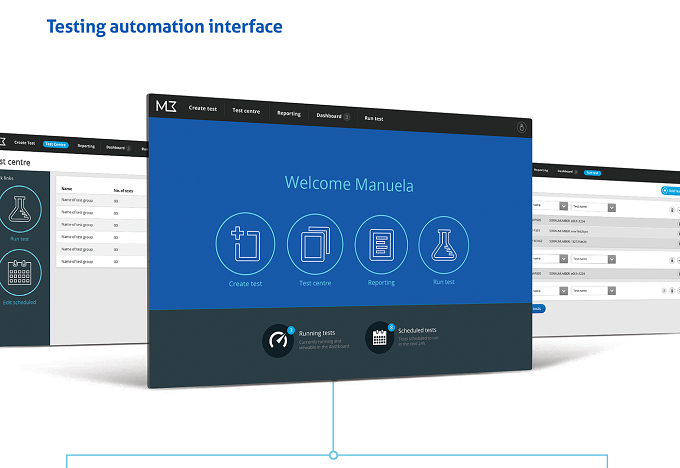The image size is (680, 468).
Task: Click Run test flask in quick links sidebar
Action: tap(19, 209)
